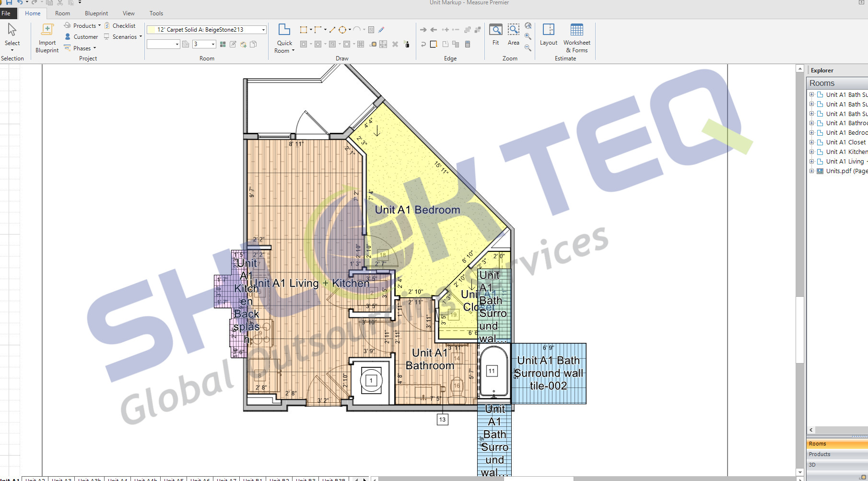Image resolution: width=868 pixels, height=481 pixels.
Task: Expand the Phases dropdown
Action: pyautogui.click(x=80, y=48)
